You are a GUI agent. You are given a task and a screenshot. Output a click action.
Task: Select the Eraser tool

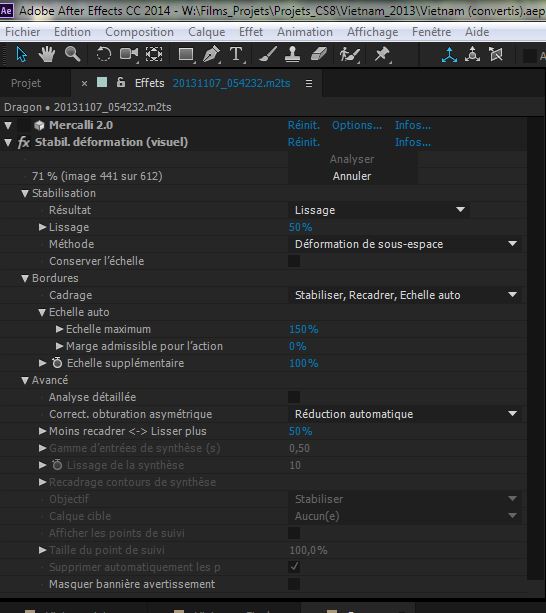[319, 54]
